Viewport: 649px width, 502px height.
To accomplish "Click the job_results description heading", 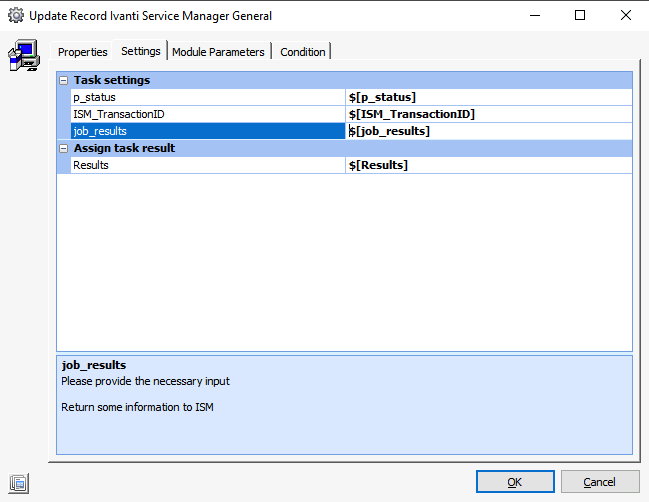I will [94, 365].
